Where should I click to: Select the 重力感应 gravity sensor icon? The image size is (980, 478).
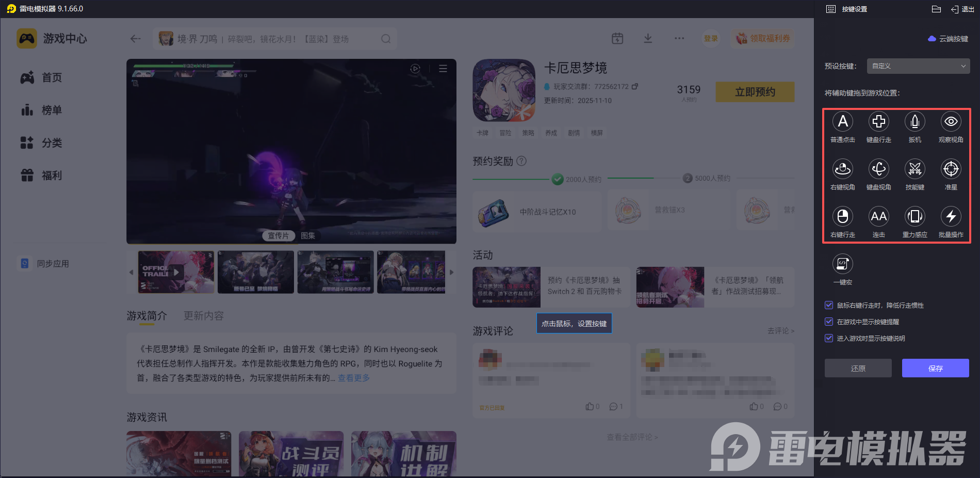[915, 216]
